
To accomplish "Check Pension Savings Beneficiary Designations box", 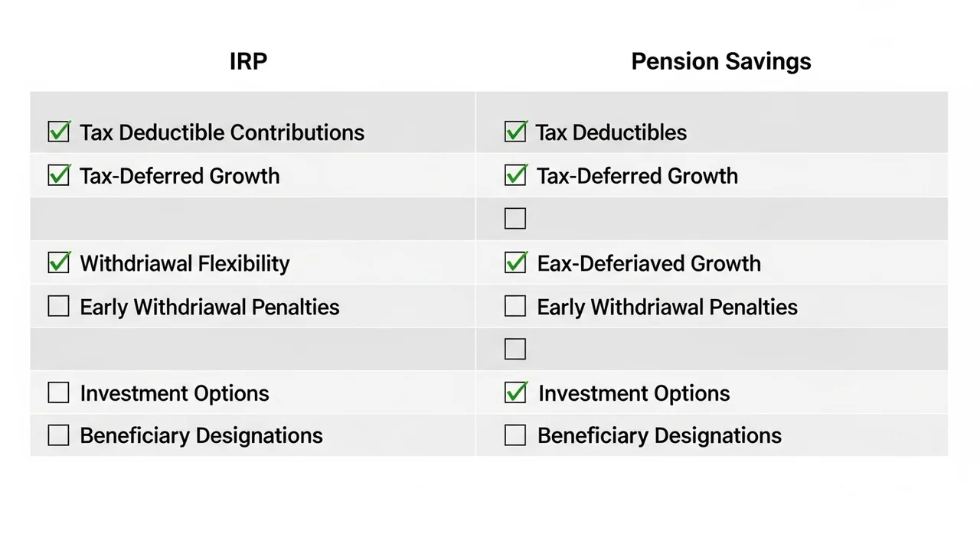I will point(515,435).
